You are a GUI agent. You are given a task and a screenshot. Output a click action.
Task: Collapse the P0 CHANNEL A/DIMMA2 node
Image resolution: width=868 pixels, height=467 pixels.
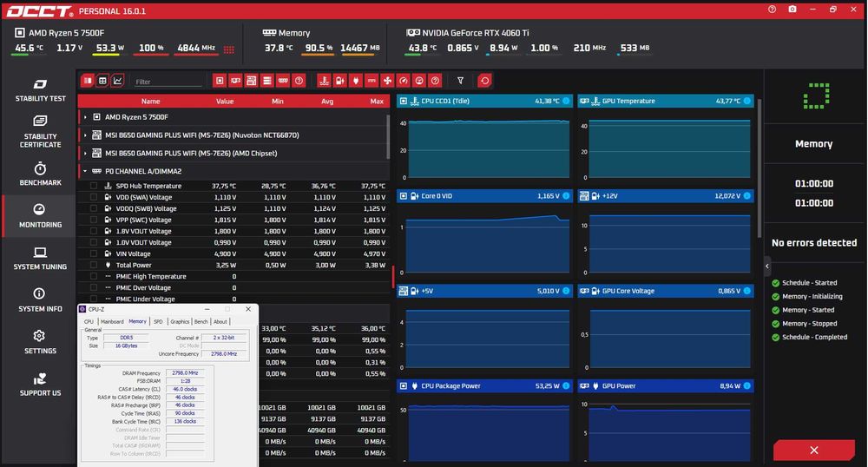[x=85, y=172]
